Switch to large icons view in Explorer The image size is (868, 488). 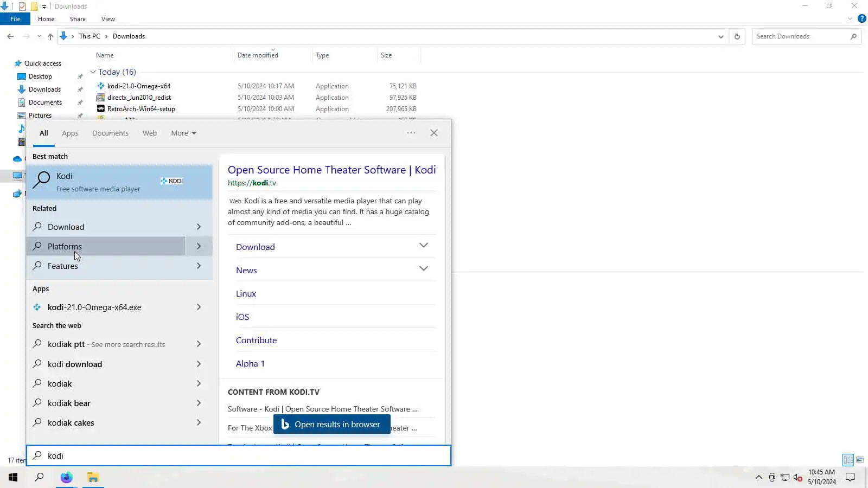(x=860, y=460)
